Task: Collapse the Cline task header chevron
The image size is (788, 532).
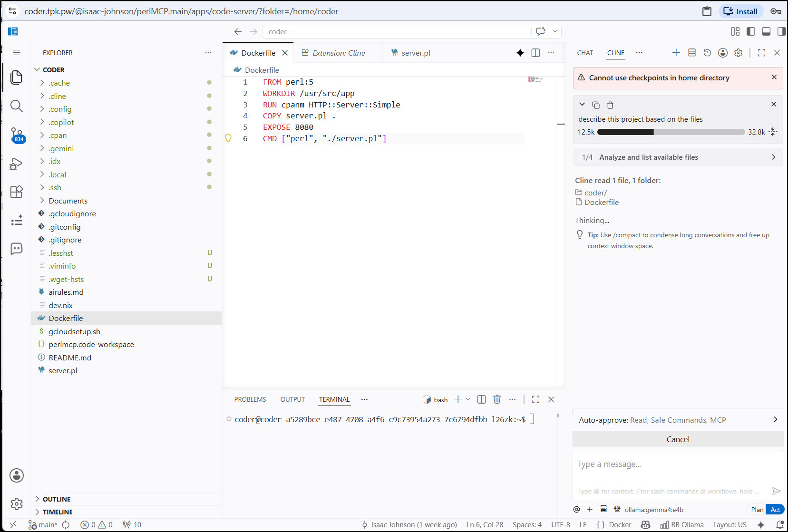Action: (x=582, y=105)
